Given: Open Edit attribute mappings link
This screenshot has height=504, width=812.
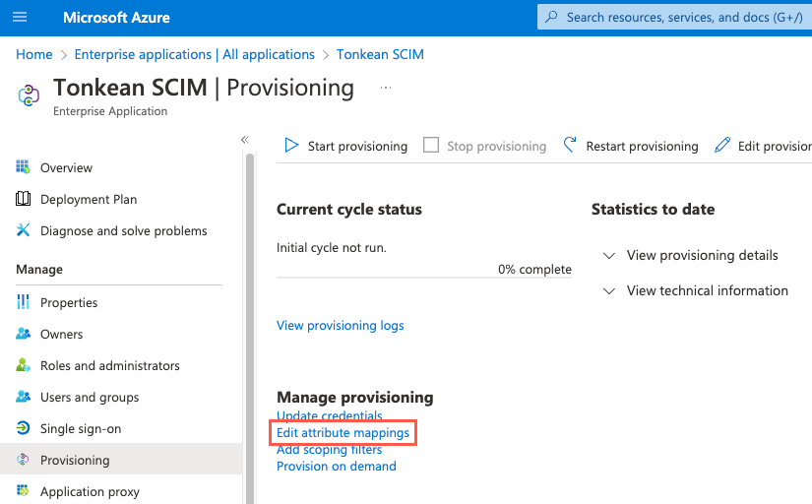Looking at the screenshot, I should click(343, 432).
